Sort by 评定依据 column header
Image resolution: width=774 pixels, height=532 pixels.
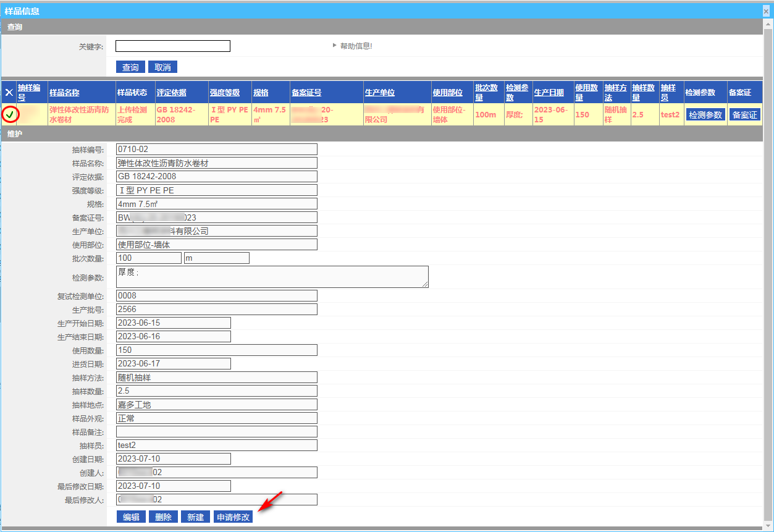coord(171,93)
